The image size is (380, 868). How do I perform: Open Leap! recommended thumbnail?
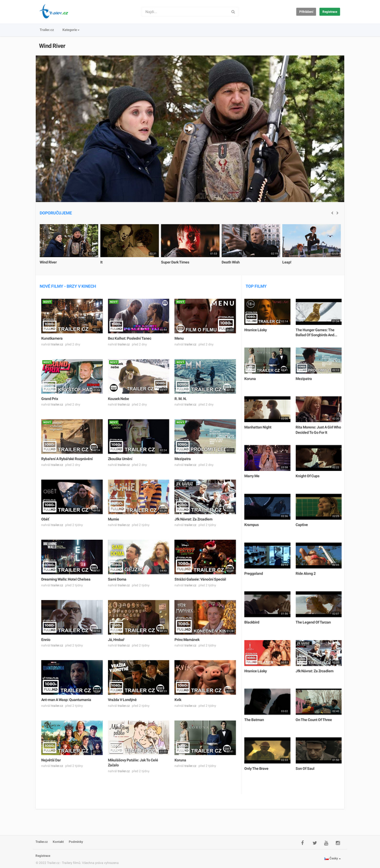tap(312, 240)
